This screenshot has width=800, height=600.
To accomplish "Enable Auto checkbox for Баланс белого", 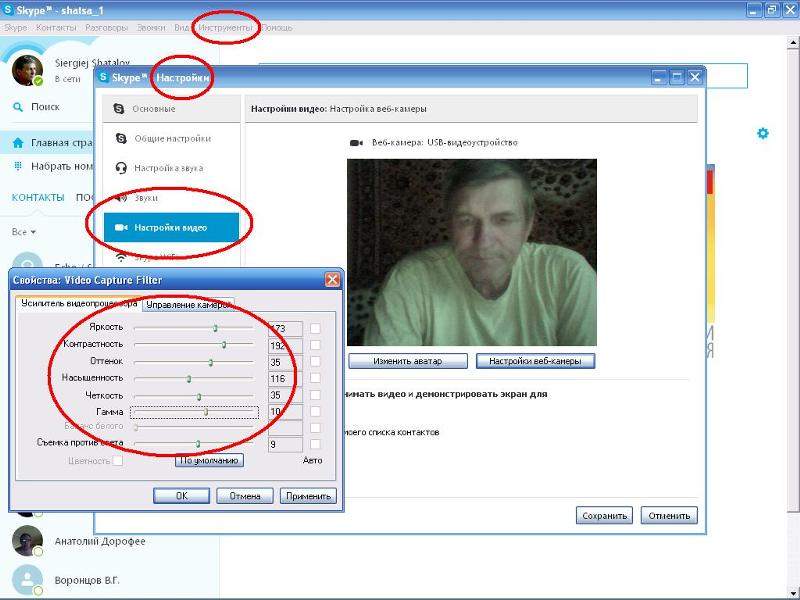I will [x=315, y=428].
